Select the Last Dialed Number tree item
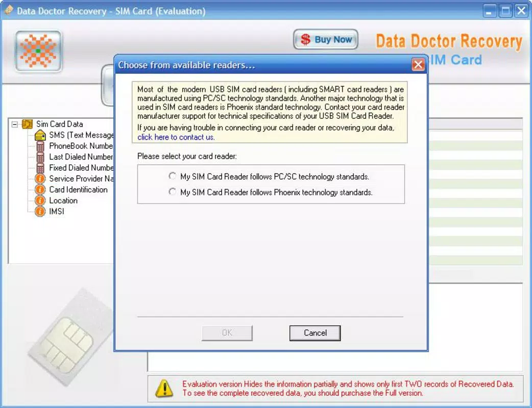This screenshot has width=532, height=408. [81, 157]
